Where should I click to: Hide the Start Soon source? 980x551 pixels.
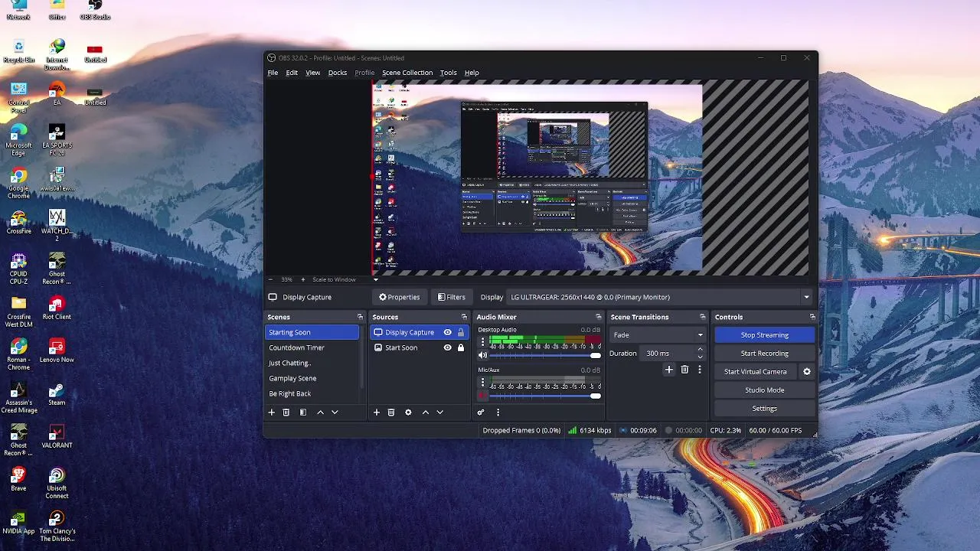pyautogui.click(x=448, y=347)
